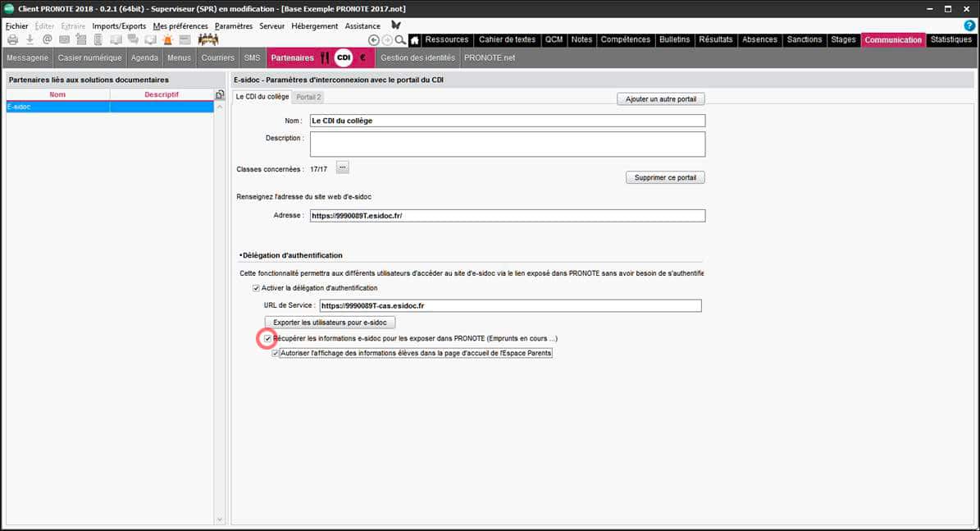Image resolution: width=980 pixels, height=531 pixels.
Task: Select the CDI round icon in Partenaires
Action: click(x=344, y=58)
